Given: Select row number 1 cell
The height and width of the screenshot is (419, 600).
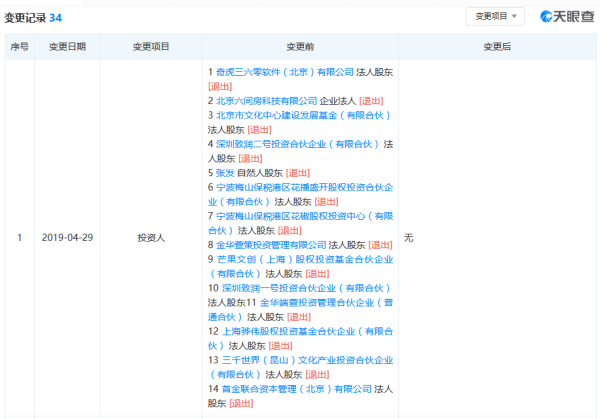Looking at the screenshot, I should pos(20,238).
